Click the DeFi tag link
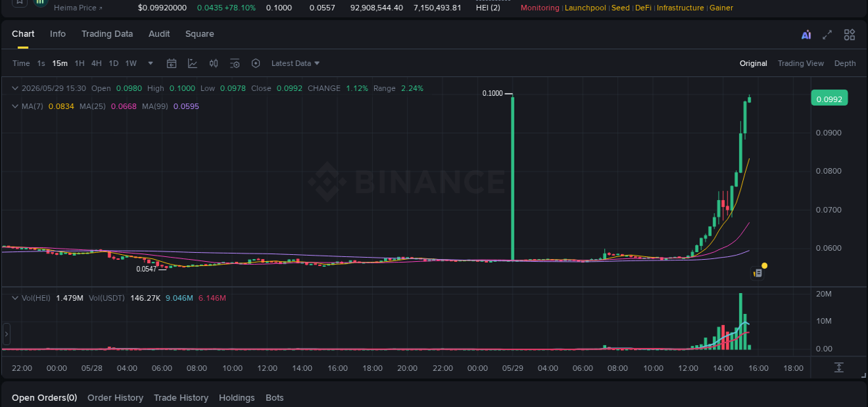The height and width of the screenshot is (407, 868). click(x=643, y=8)
